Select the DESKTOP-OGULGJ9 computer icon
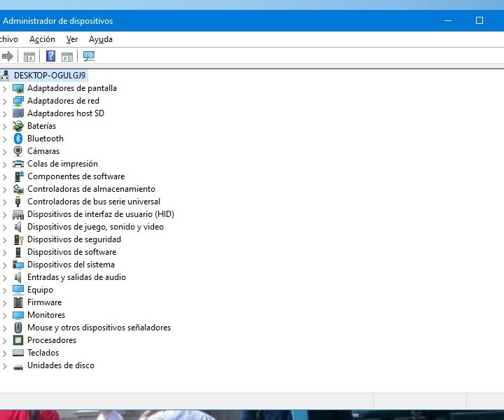Image resolution: width=504 pixels, height=420 pixels. (x=4, y=76)
